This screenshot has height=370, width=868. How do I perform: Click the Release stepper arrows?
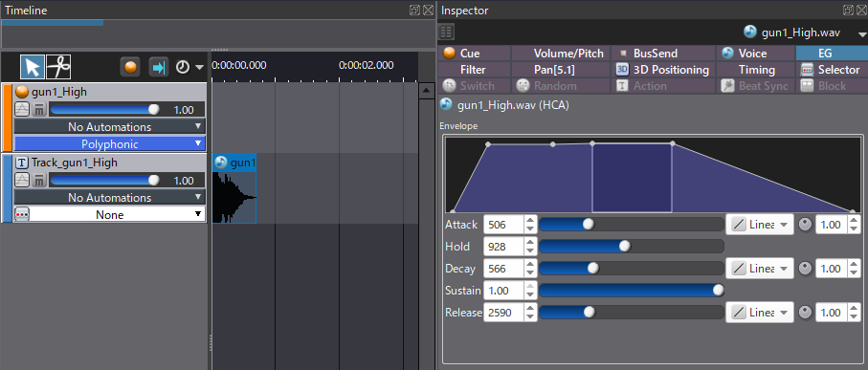coord(530,313)
